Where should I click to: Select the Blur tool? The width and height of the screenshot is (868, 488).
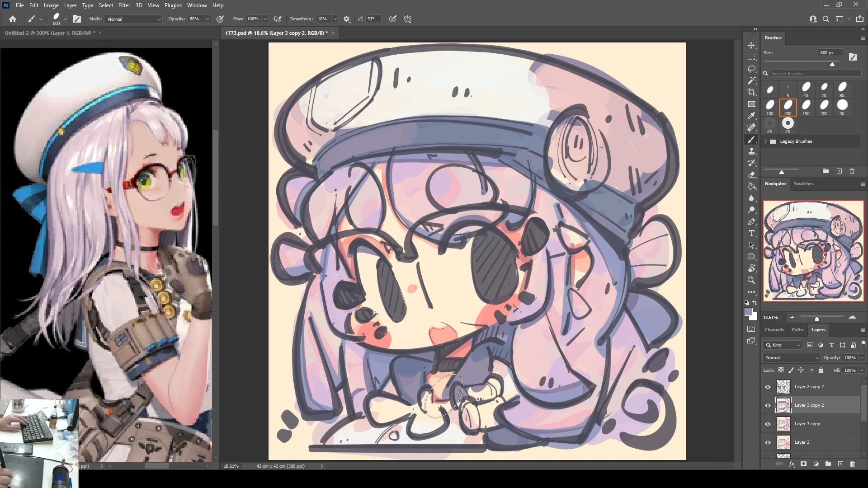751,198
